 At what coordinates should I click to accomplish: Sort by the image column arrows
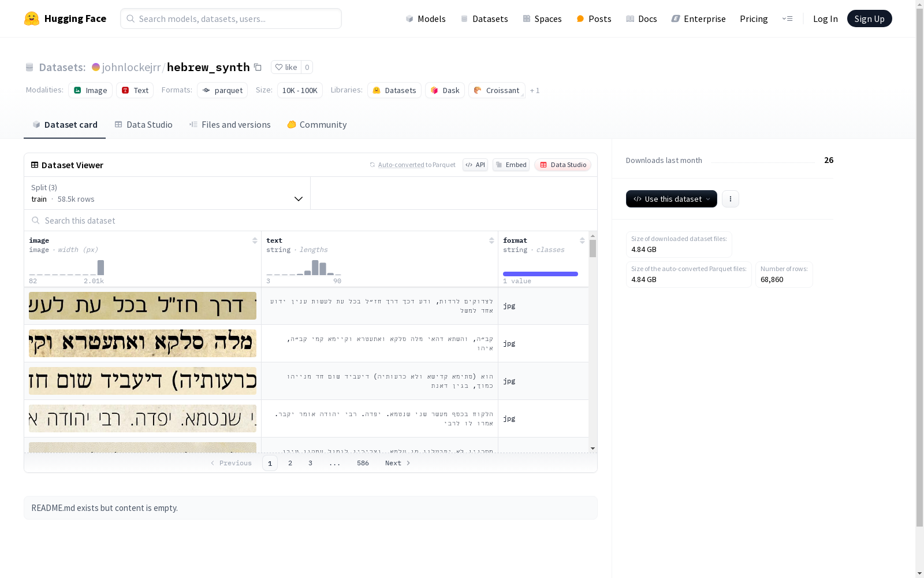(255, 240)
